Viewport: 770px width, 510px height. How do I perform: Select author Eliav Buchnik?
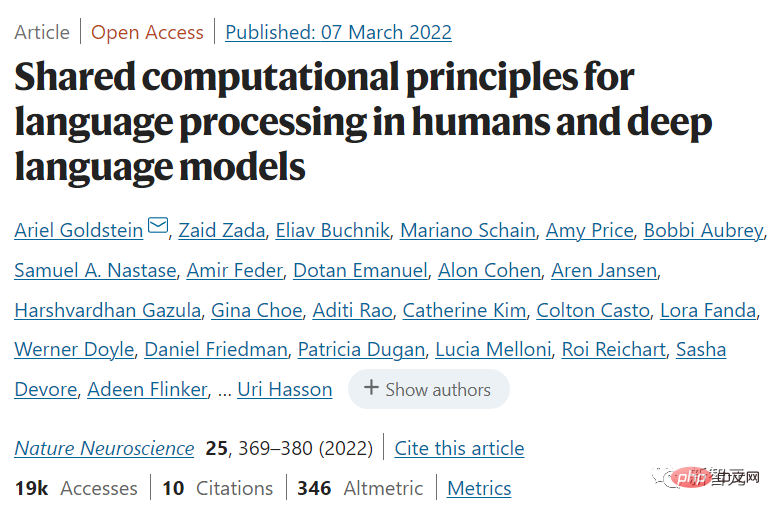pyautogui.click(x=332, y=230)
